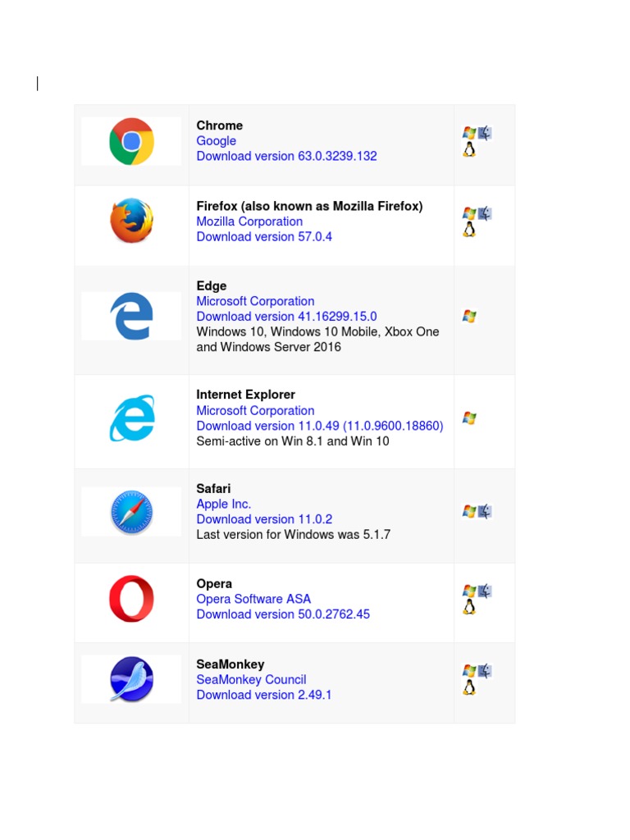
Task: Click the Opera browser logo
Action: (131, 599)
